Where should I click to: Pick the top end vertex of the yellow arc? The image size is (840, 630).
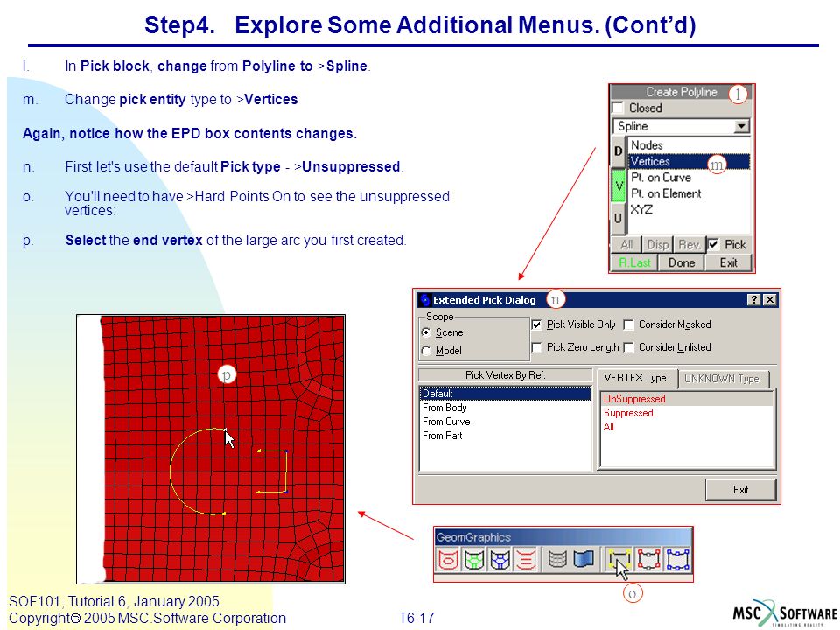pyautogui.click(x=225, y=429)
